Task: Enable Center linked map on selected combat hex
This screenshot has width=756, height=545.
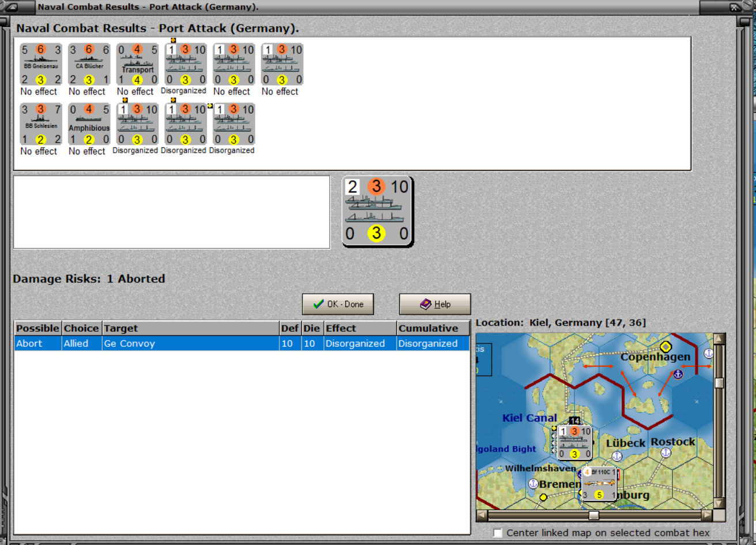Action: (498, 533)
